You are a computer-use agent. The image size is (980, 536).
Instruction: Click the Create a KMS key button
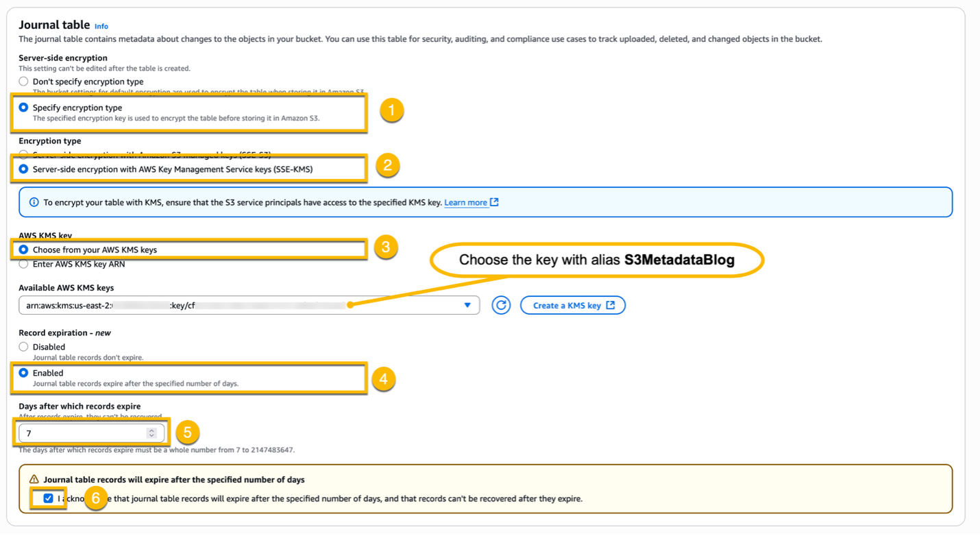coord(573,304)
